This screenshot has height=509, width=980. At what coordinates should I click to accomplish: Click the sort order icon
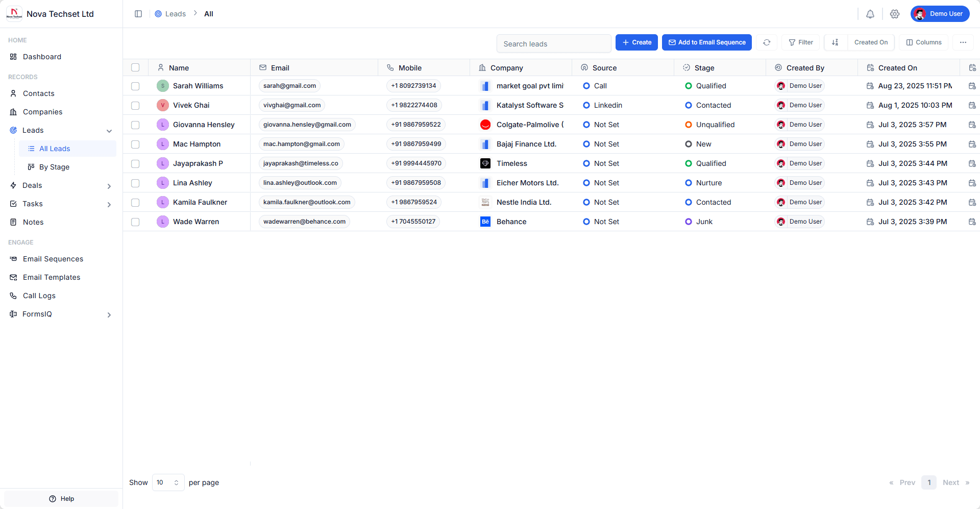(836, 42)
